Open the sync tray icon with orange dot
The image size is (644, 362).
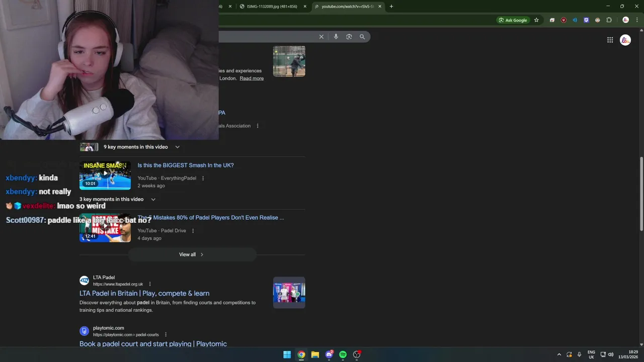pos(569,354)
